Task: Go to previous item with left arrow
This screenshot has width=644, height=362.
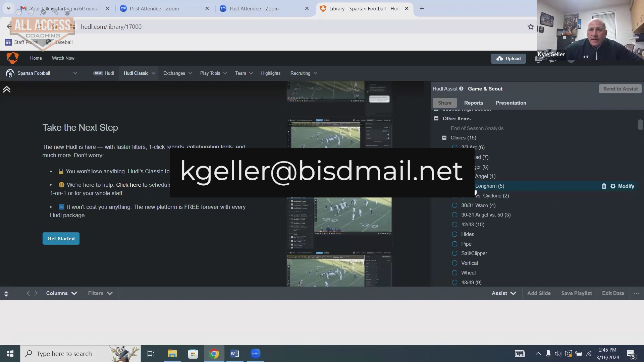Action: click(28, 293)
